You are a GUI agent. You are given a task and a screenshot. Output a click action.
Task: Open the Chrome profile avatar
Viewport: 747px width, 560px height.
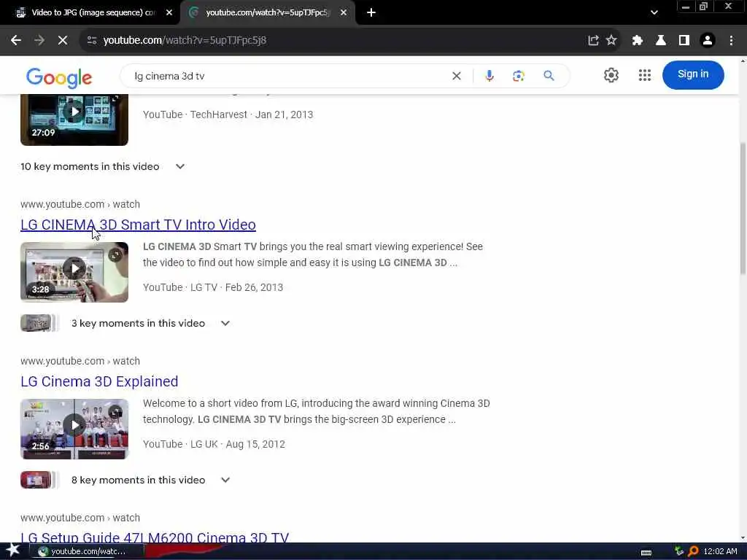tap(708, 41)
